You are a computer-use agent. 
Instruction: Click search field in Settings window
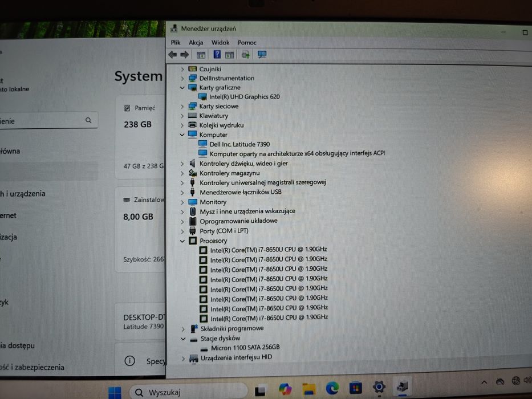[x=48, y=120]
